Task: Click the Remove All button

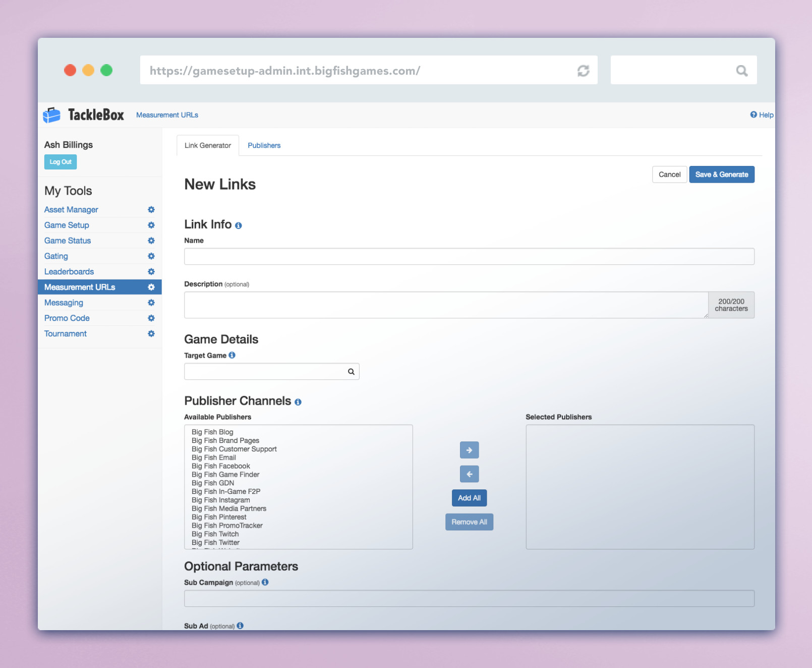Action: click(469, 522)
